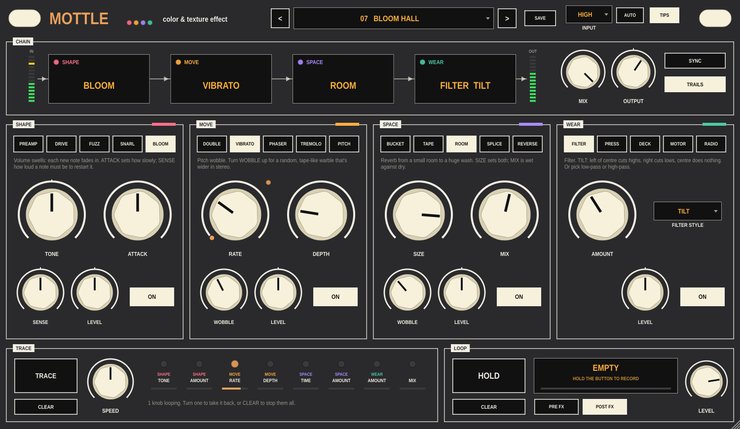This screenshot has width=740, height=429.
Task: Toggle the MOVE section ON button
Action: pos(336,297)
